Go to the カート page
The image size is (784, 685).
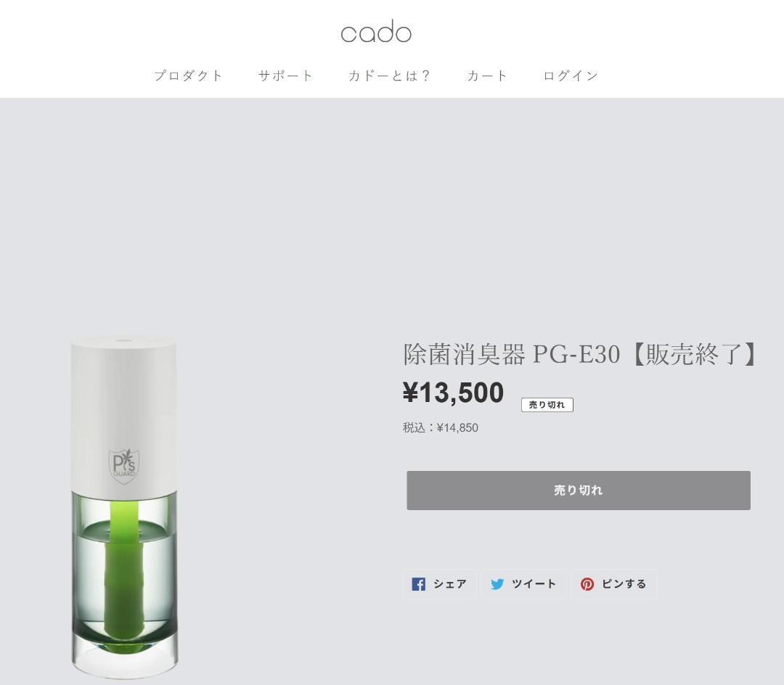coord(487,75)
